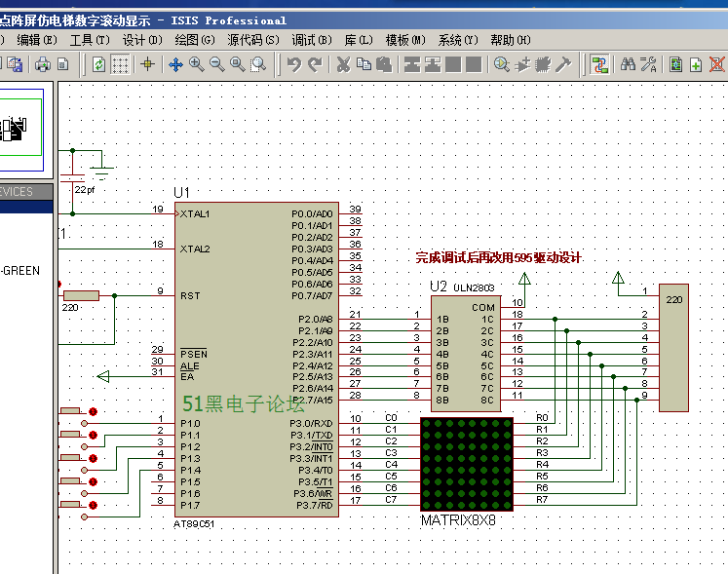
Task: Open the 帮助(H) menu
Action: pyautogui.click(x=511, y=40)
